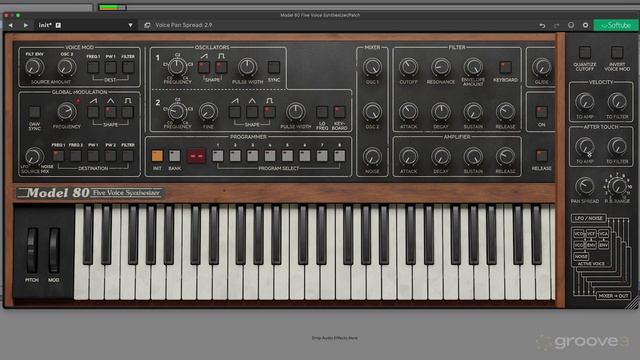Click the Amplifier SUSTAIN knob
The image size is (640, 360).
tap(473, 157)
